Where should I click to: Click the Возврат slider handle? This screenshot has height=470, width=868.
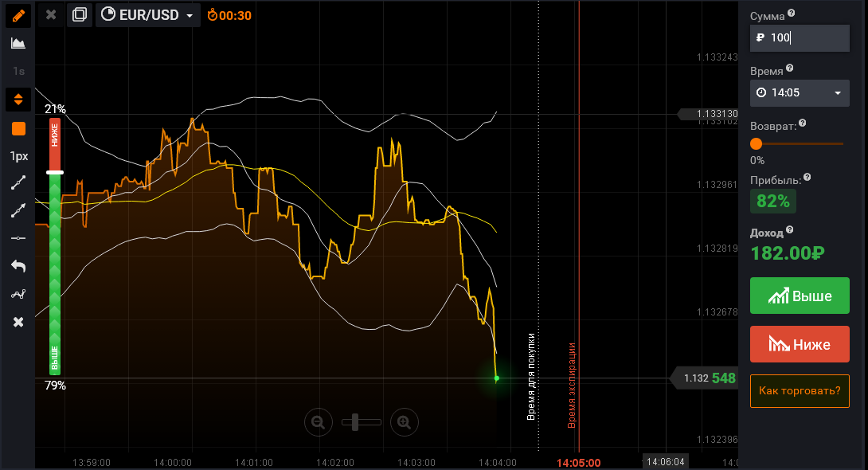click(757, 144)
